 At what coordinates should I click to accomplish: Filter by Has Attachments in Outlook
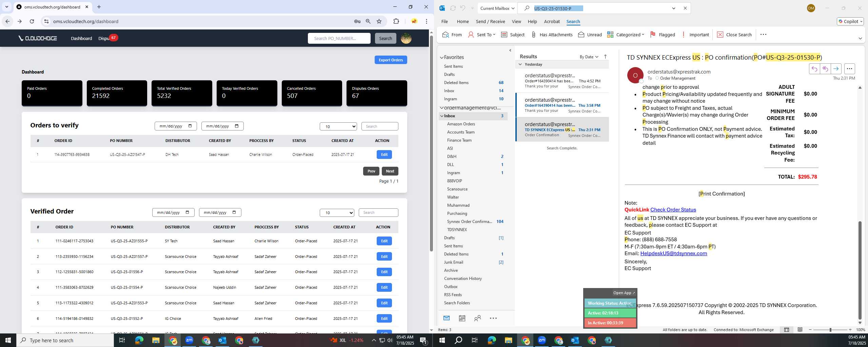552,35
